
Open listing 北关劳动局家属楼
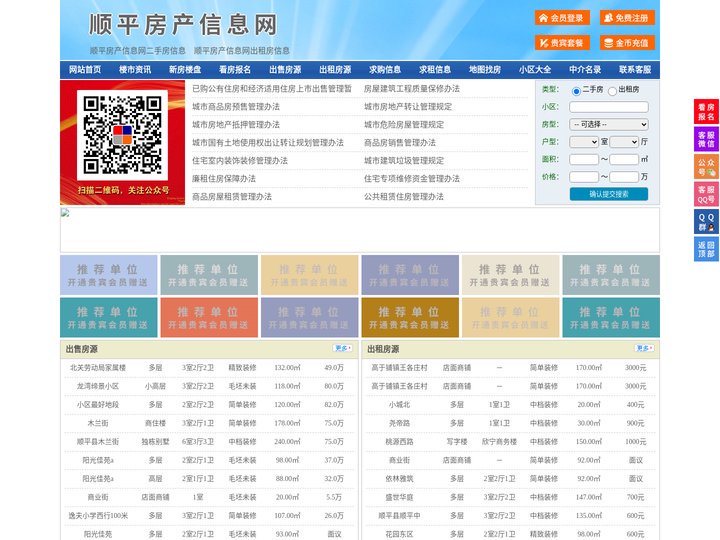[98, 368]
